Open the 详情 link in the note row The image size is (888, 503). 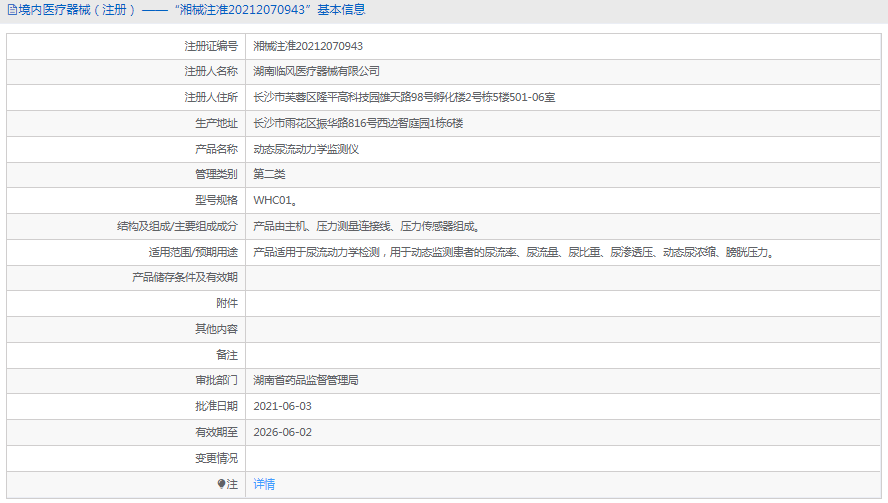point(264,484)
